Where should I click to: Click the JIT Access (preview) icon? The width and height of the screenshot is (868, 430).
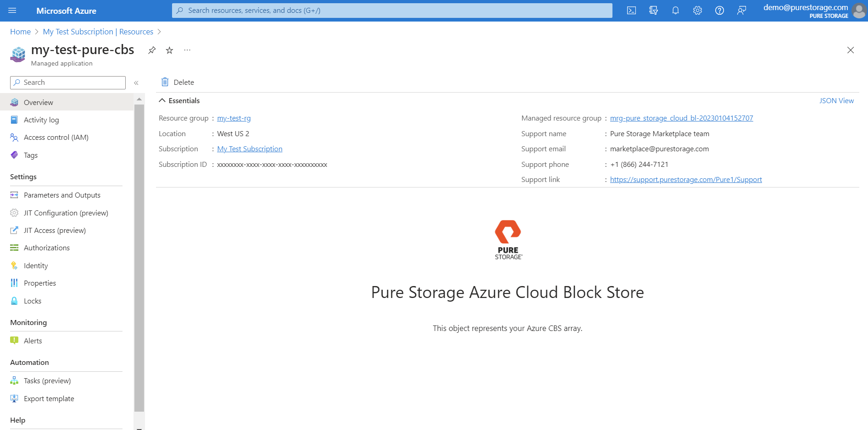14,231
